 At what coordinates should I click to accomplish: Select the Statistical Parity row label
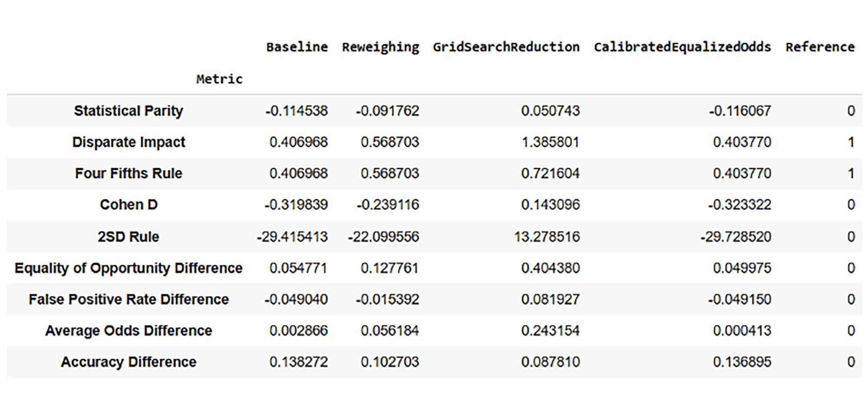coord(128,111)
